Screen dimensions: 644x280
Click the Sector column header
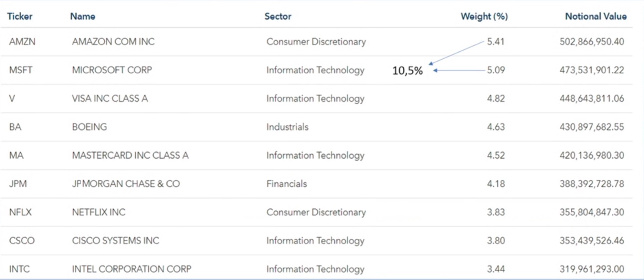[x=278, y=16]
